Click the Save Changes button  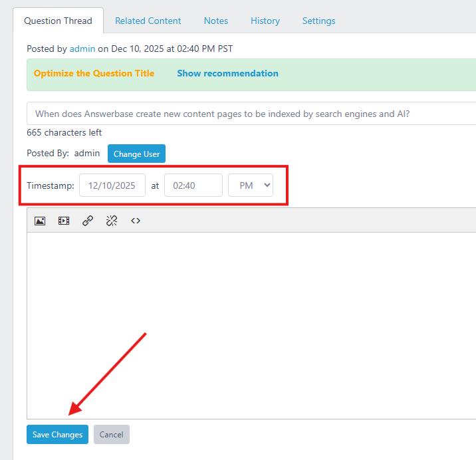57,435
